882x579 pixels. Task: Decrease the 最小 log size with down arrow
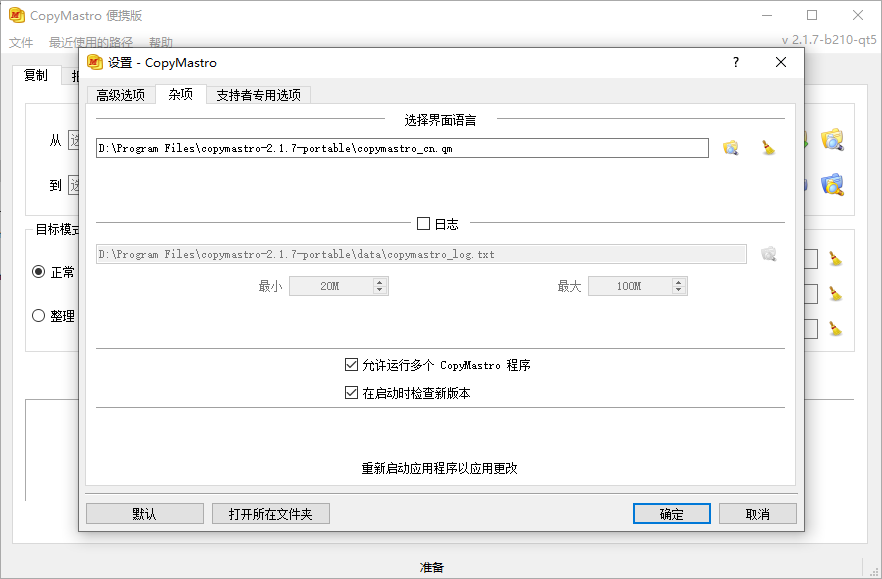coord(380,290)
